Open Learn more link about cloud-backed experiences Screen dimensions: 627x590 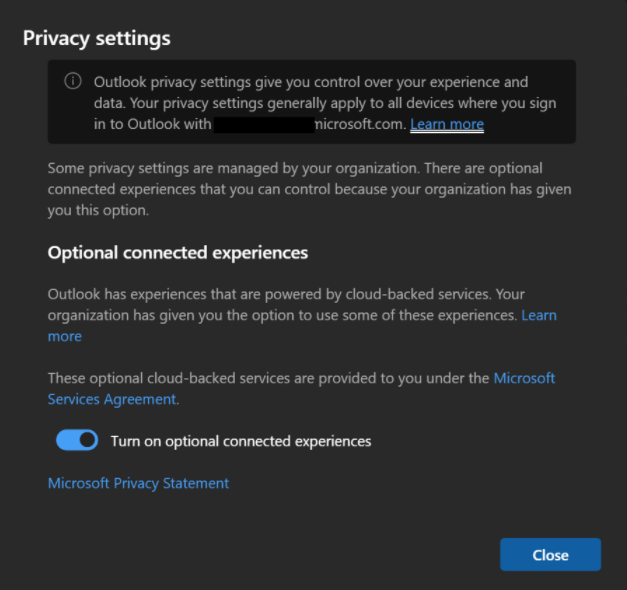click(x=539, y=315)
